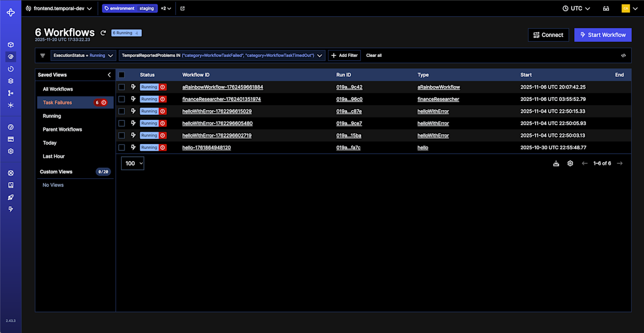
Task: Open the hello type link
Action: 423,148
